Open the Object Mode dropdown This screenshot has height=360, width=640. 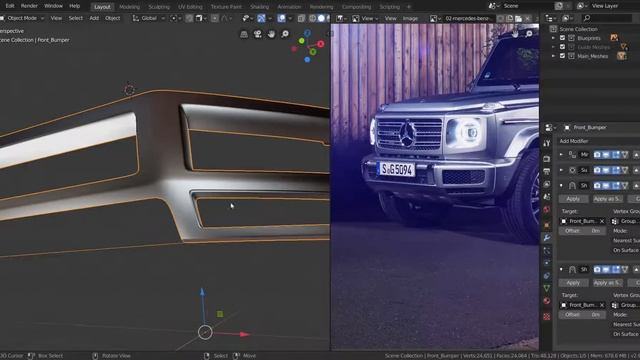tap(22, 18)
